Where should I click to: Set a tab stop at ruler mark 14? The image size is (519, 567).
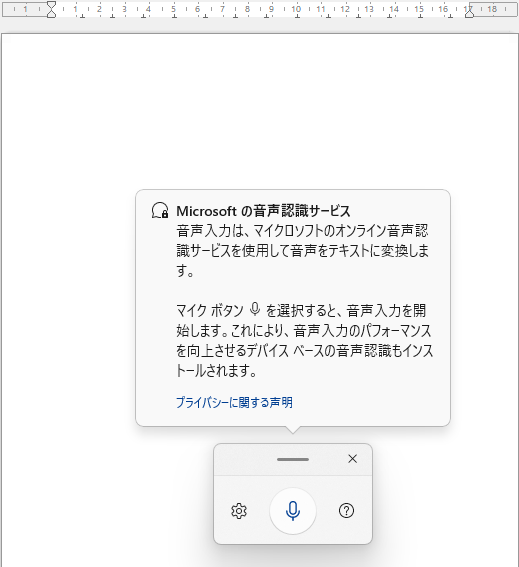point(393,9)
